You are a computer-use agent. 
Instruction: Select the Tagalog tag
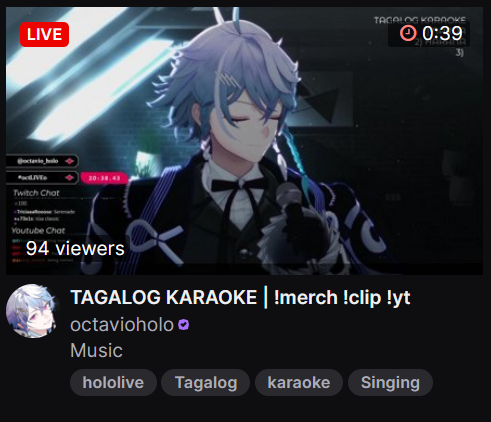pyautogui.click(x=206, y=382)
